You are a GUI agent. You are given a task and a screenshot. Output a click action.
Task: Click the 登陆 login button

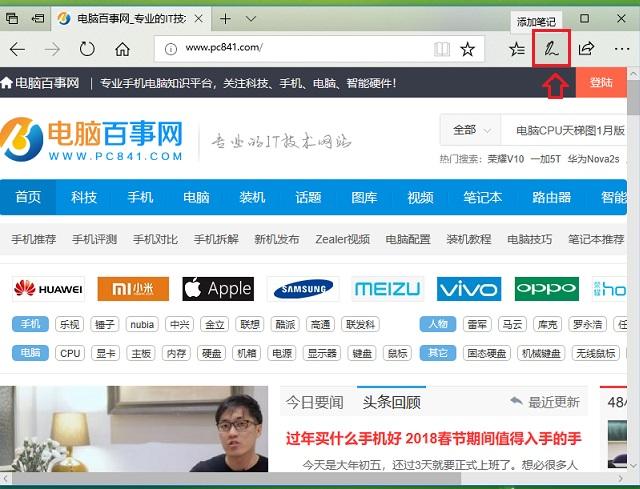(601, 82)
